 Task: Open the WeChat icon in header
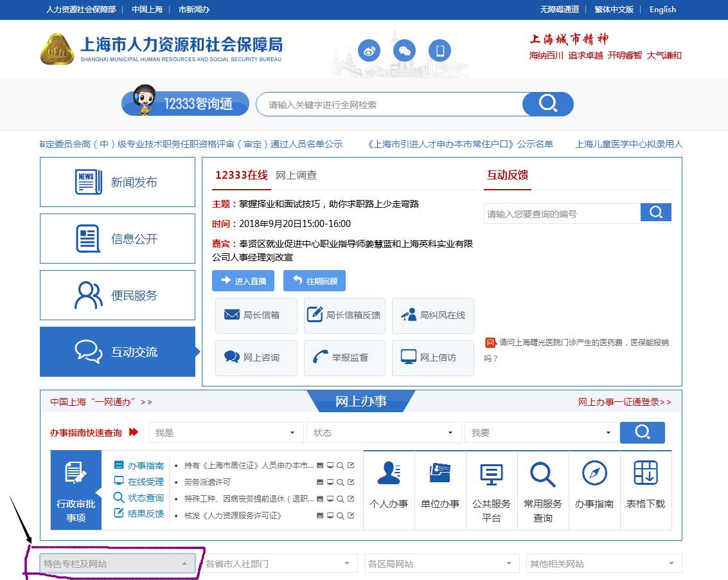[x=404, y=50]
